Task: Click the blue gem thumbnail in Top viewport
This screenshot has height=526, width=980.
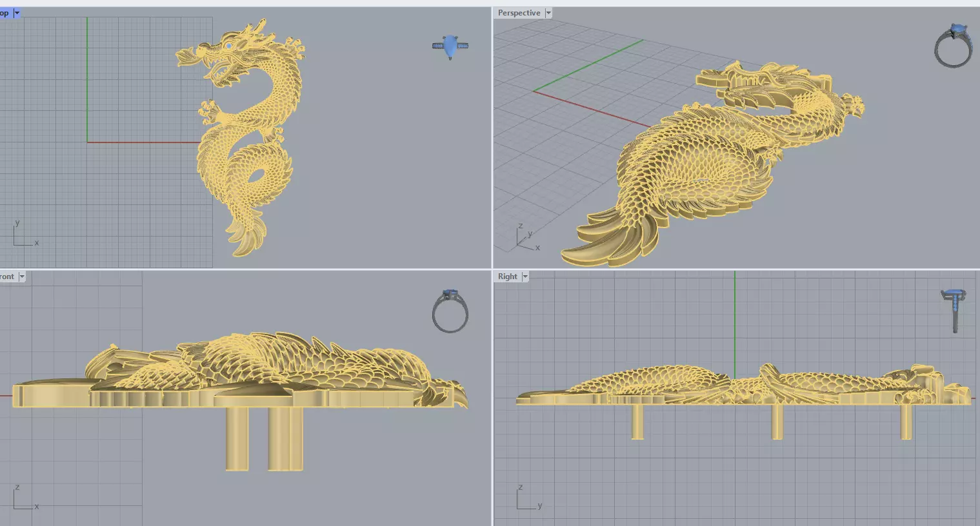Action: [x=450, y=47]
